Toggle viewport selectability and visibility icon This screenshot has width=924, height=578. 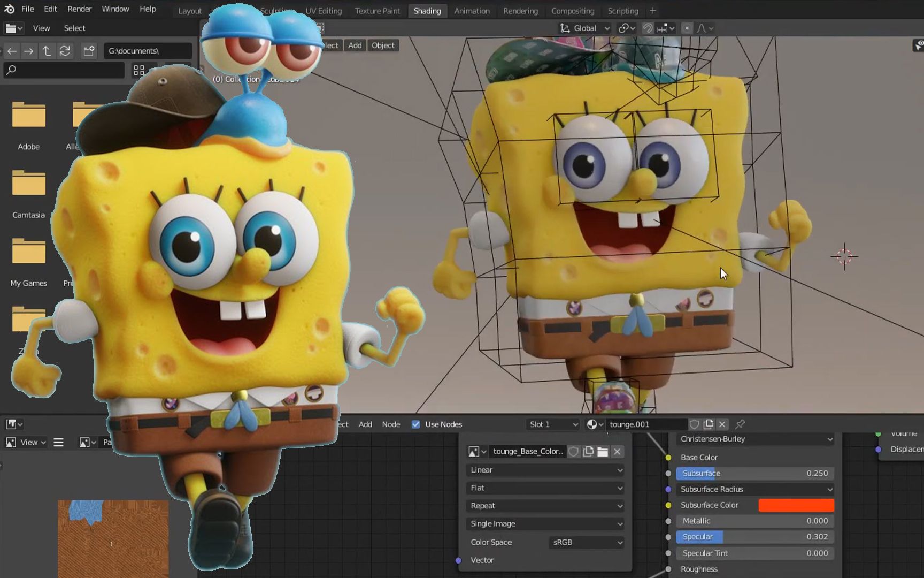919,45
